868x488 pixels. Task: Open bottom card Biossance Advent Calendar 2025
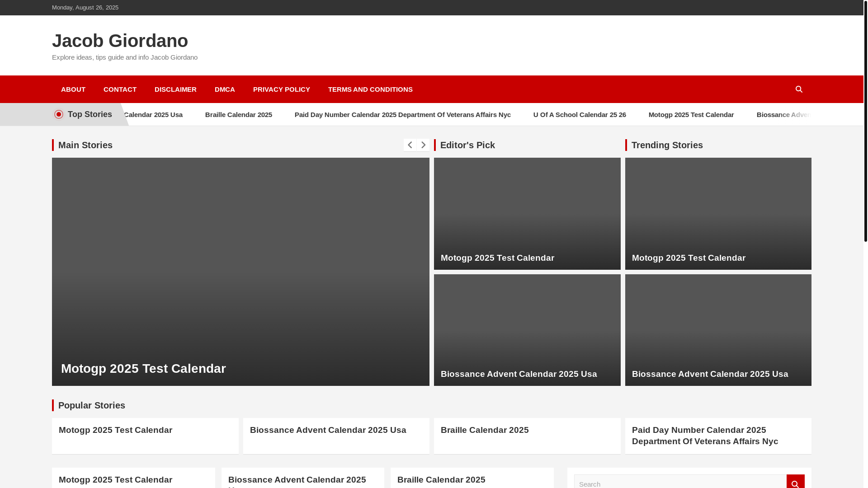click(297, 481)
